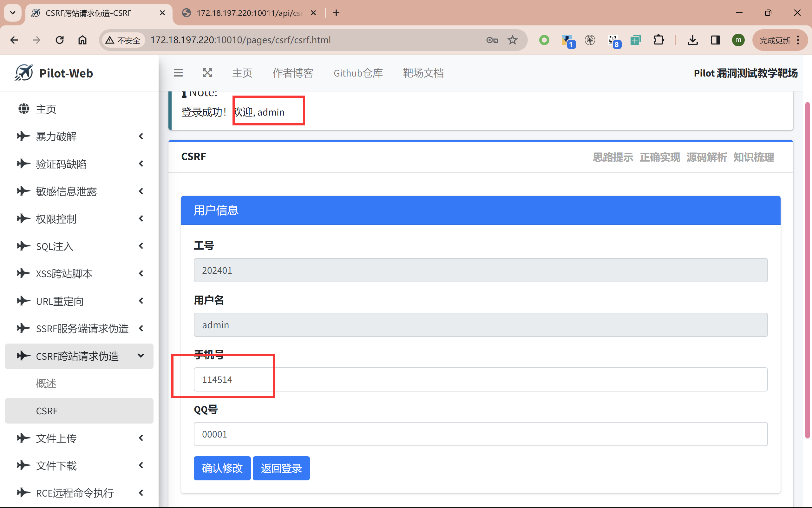The width and height of the screenshot is (812, 508).
Task: Toggle the browser side panel
Action: pyautogui.click(x=715, y=40)
